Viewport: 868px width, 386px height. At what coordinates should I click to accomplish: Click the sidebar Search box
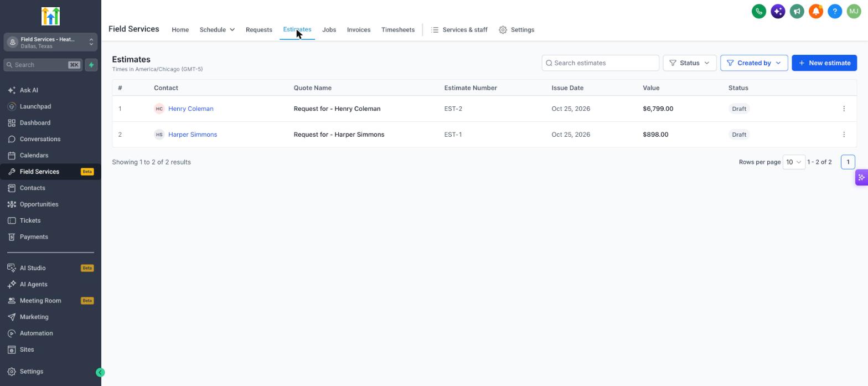[x=43, y=65]
